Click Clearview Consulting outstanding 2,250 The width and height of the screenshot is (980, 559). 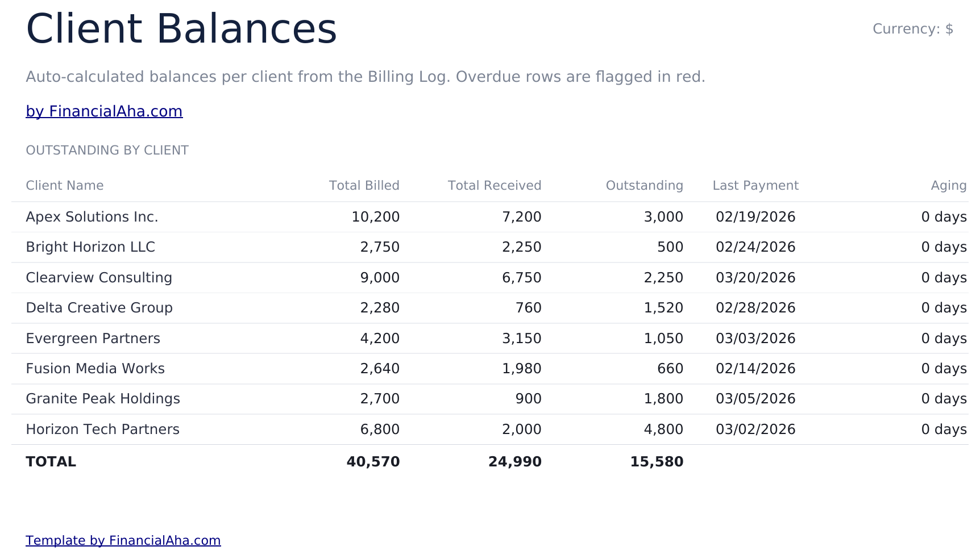(x=663, y=278)
